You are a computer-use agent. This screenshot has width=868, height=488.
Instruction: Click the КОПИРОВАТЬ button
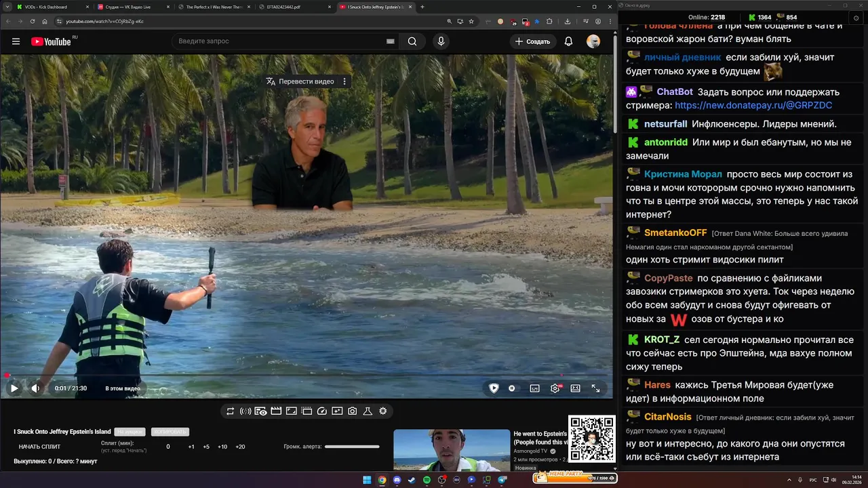coord(170,432)
